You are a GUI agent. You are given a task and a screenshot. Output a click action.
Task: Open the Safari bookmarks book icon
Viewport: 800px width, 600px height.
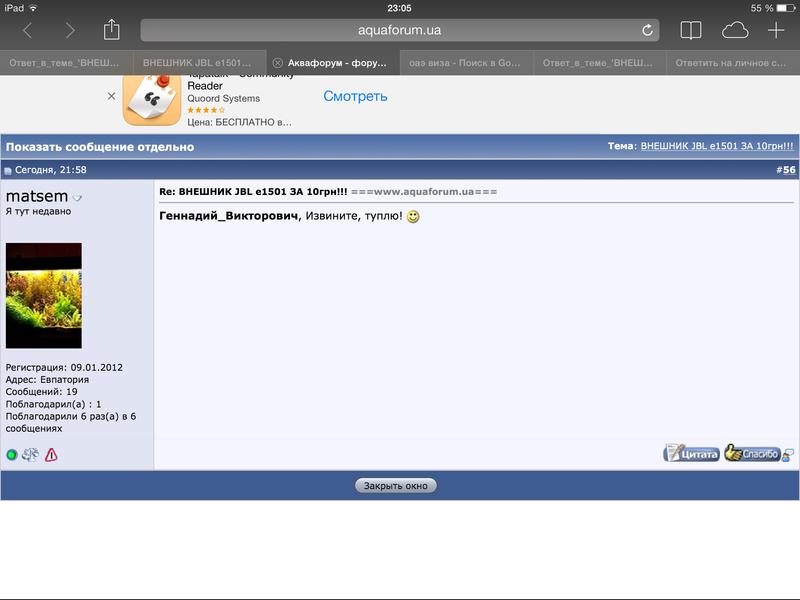pos(691,30)
